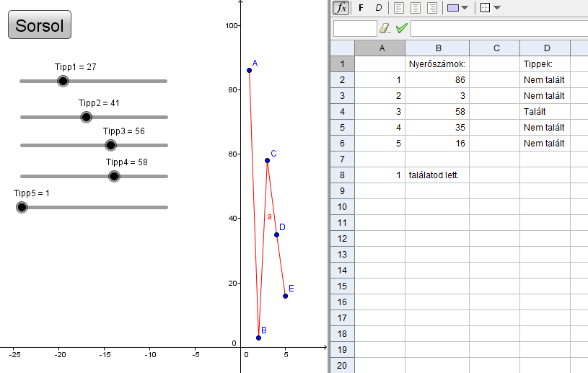
Task: Click the cell name box field
Action: pos(355,28)
